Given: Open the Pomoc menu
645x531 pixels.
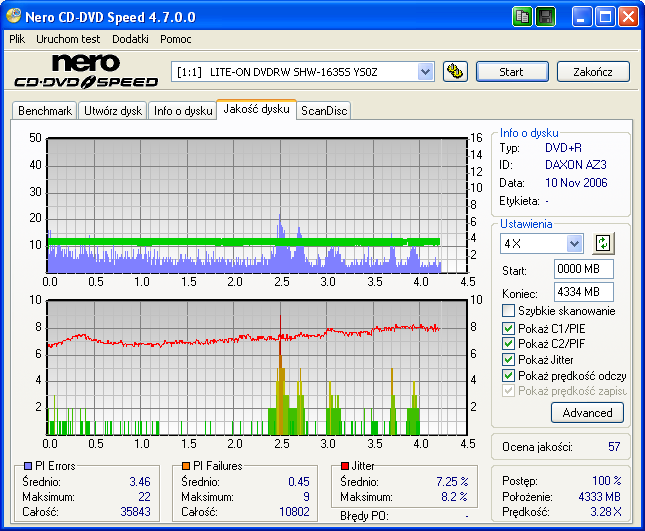Looking at the screenshot, I should (x=176, y=39).
